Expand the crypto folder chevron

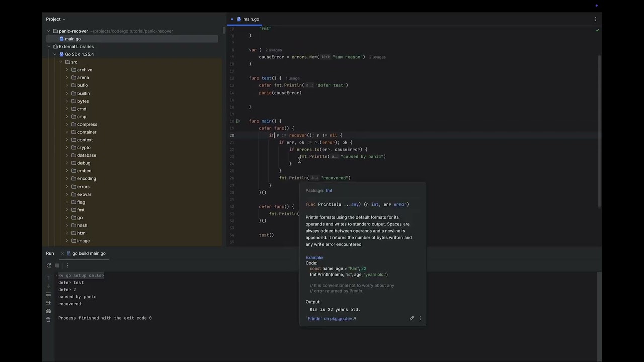[67, 148]
